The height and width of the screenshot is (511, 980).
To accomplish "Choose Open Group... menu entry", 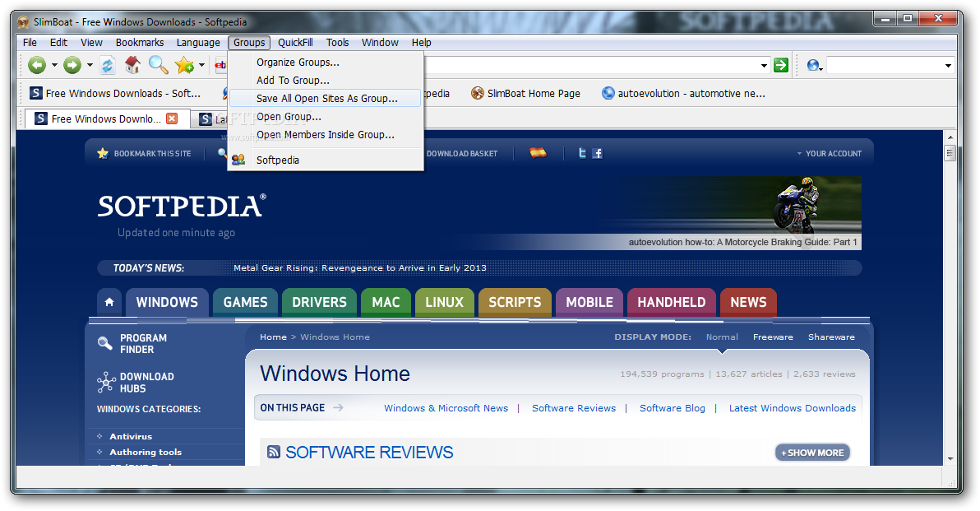I will 325,116.
